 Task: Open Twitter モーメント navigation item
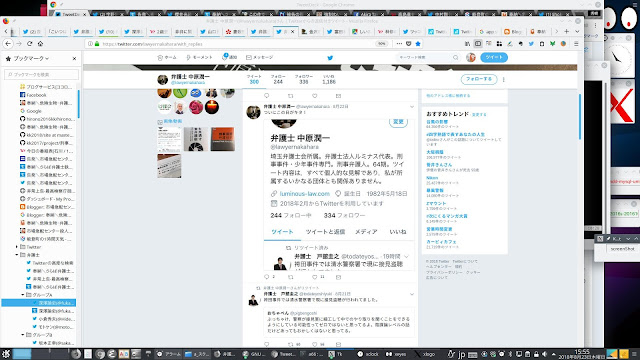(199, 58)
